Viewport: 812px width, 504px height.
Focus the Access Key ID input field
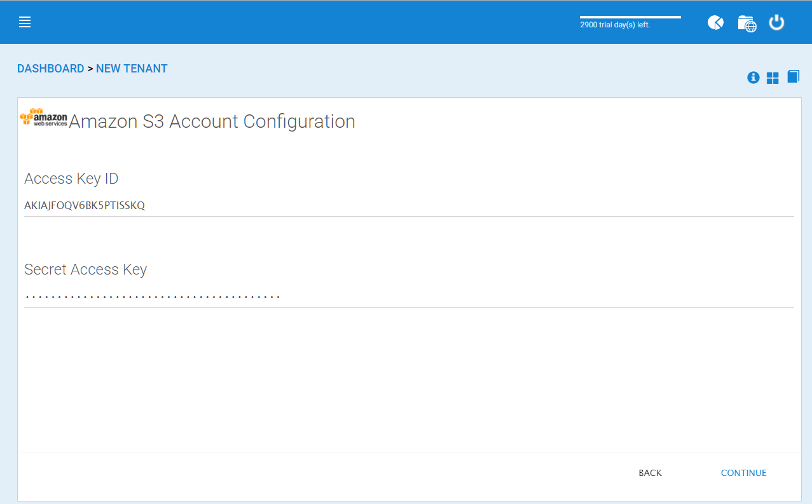pos(409,206)
